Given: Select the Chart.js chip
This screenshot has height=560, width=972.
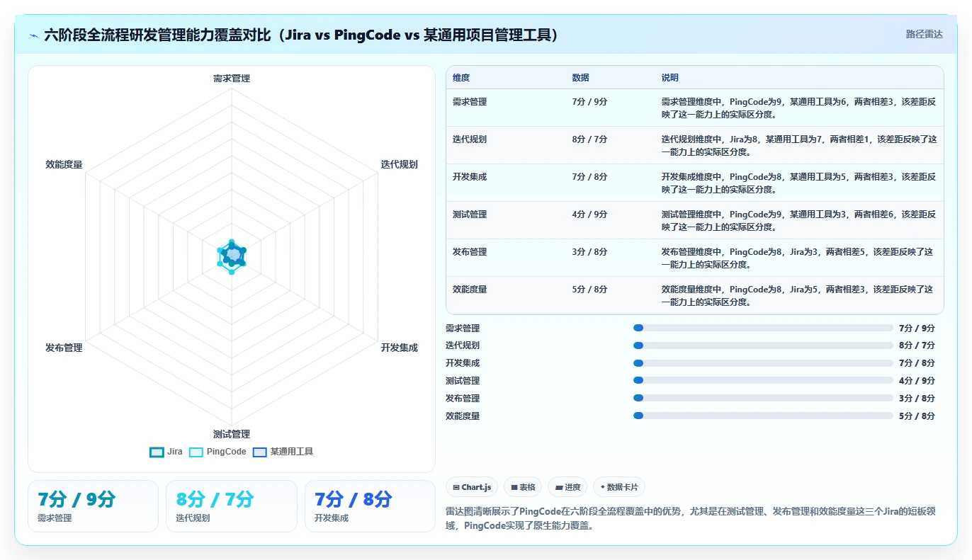Looking at the screenshot, I should coord(471,487).
